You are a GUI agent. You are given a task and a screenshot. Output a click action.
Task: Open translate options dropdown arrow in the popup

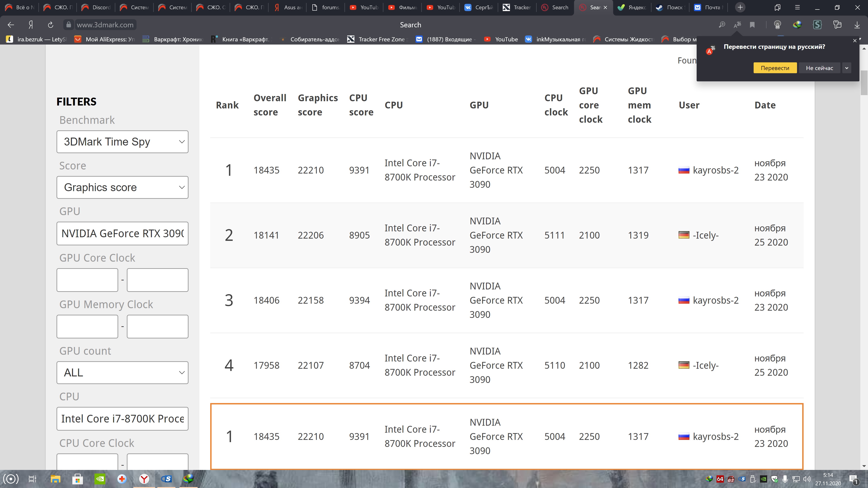tap(847, 68)
